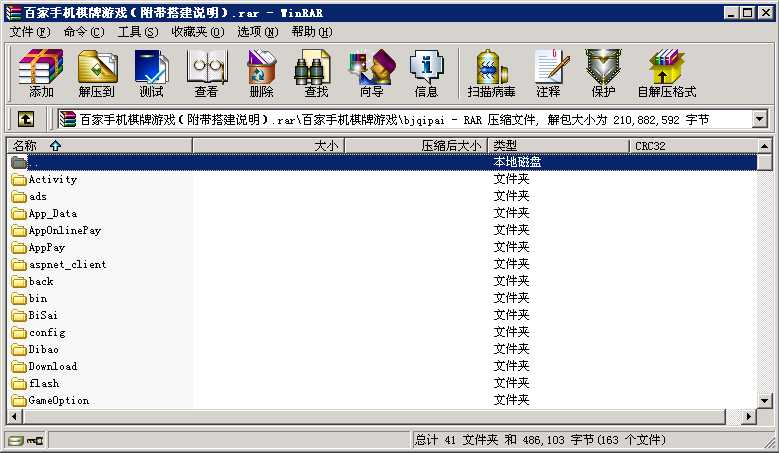Start 扫描病毒 (Virus Scan)

click(491, 73)
